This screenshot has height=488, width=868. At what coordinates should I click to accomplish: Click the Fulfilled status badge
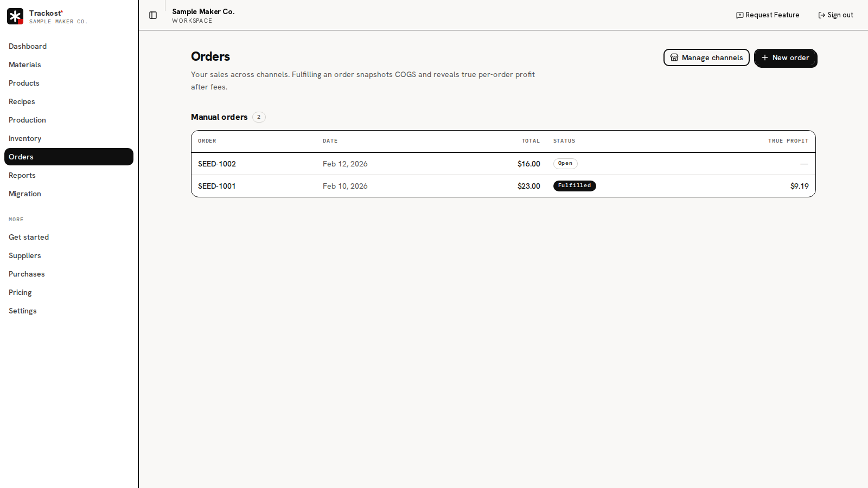tap(575, 185)
